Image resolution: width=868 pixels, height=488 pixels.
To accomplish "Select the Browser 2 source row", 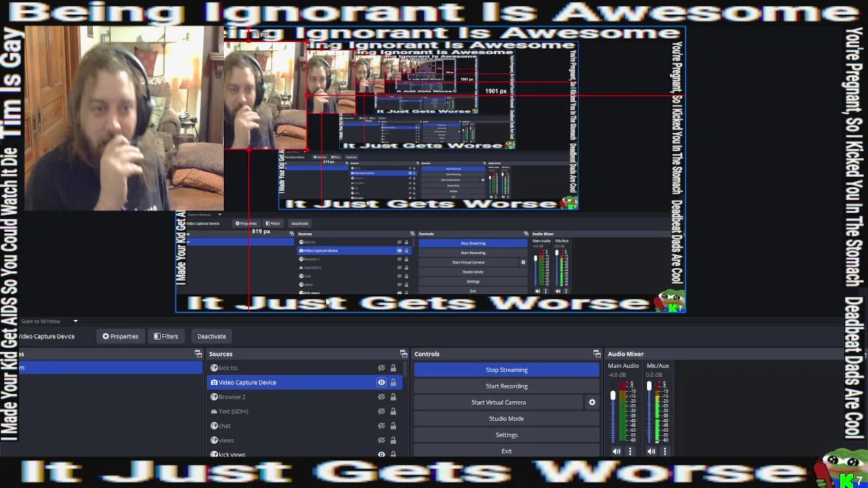I will pyautogui.click(x=305, y=397).
